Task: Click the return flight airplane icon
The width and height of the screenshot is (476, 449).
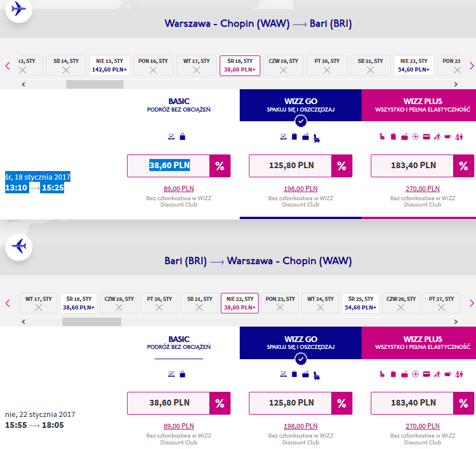Action: pyautogui.click(x=19, y=247)
